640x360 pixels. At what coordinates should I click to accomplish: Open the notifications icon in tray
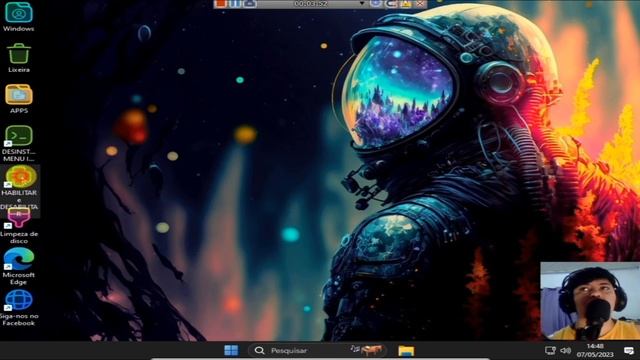tap(629, 351)
